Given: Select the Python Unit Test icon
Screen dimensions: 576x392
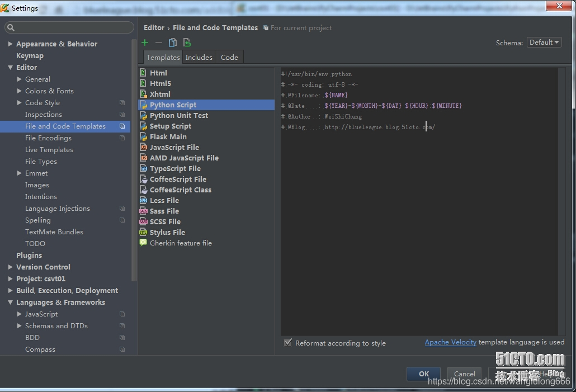Looking at the screenshot, I should 143,115.
